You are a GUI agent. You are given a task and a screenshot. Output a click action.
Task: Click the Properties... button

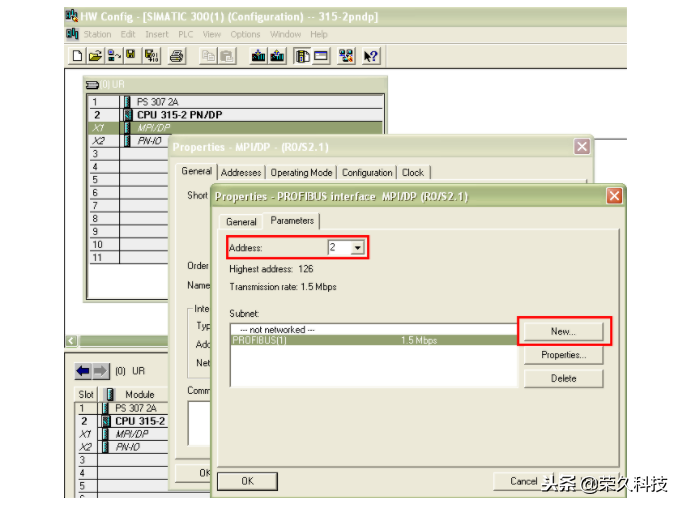(563, 355)
